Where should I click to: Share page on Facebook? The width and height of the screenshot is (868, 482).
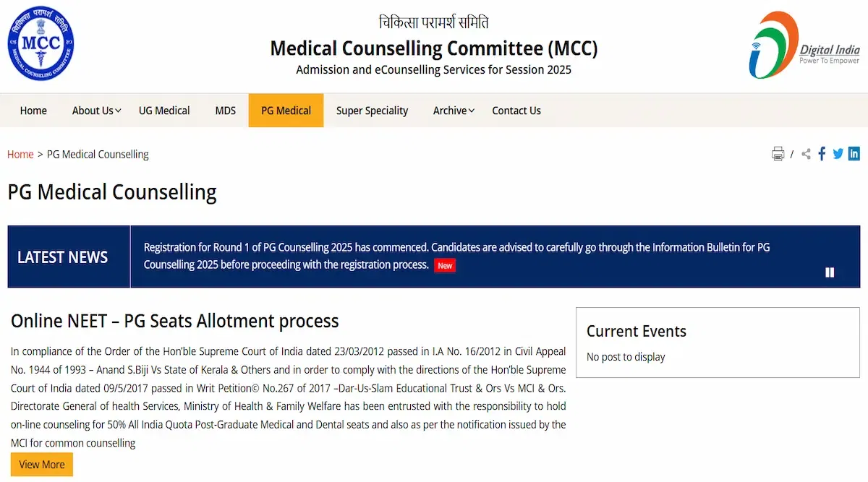[x=822, y=154]
